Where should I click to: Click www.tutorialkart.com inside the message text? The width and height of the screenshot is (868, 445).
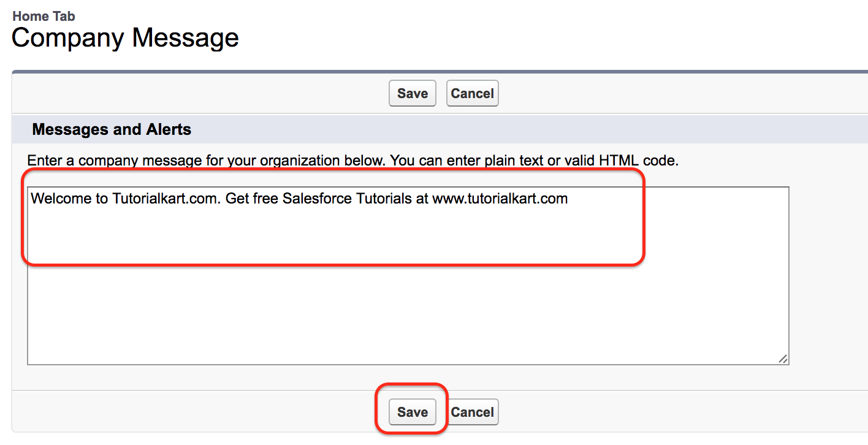500,199
